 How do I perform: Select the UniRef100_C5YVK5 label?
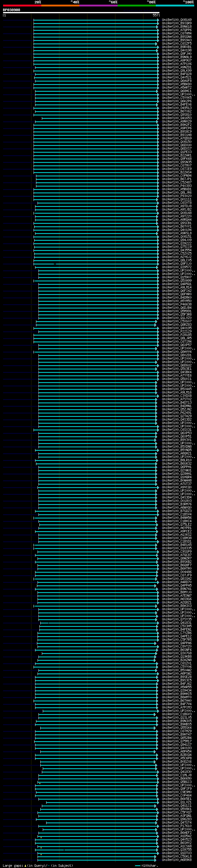pyautogui.click(x=176, y=98)
